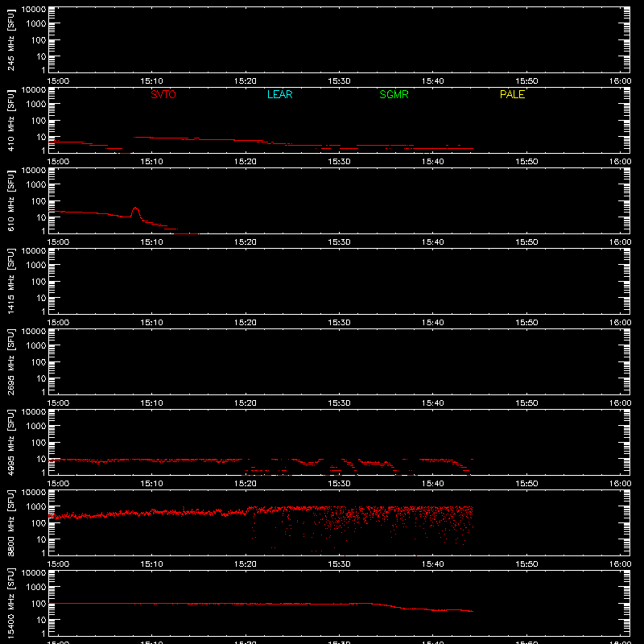Select the 8800 MHz [SFU] axis title
Screen dimensions: 644x644
10,522
